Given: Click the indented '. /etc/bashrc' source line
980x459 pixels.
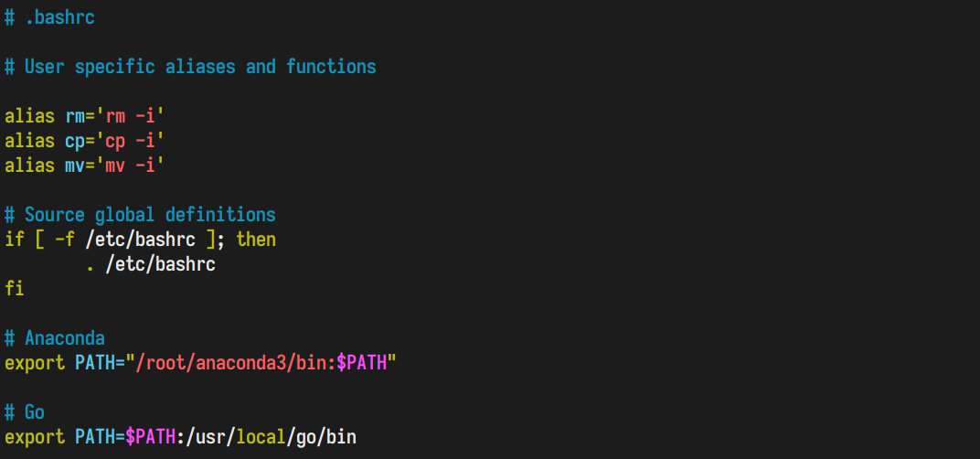Looking at the screenshot, I should click(150, 265).
